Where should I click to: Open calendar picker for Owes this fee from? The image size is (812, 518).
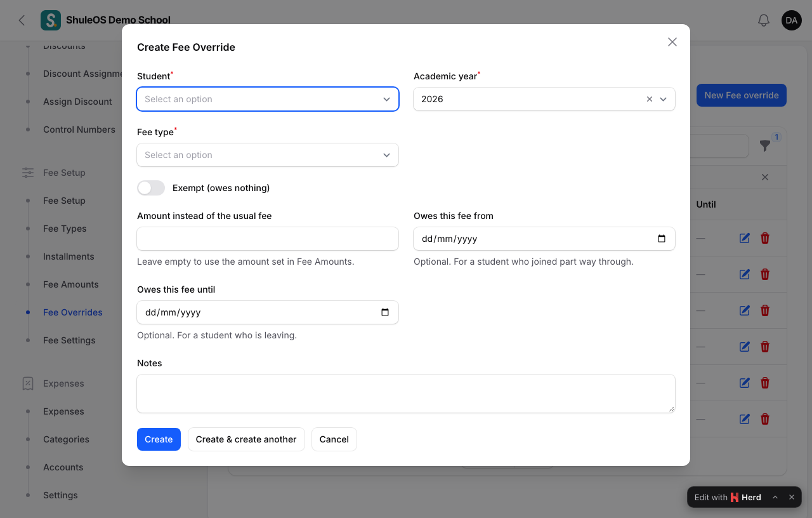[x=662, y=239]
